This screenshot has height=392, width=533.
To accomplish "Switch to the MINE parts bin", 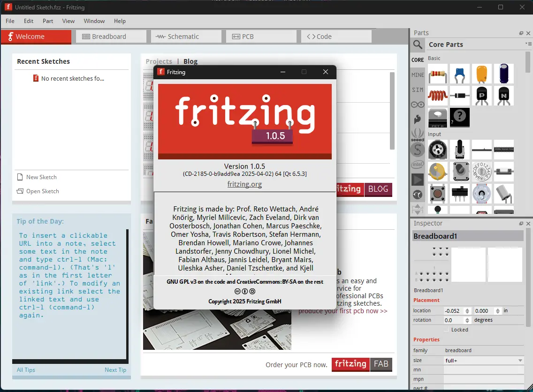I will [x=418, y=75].
